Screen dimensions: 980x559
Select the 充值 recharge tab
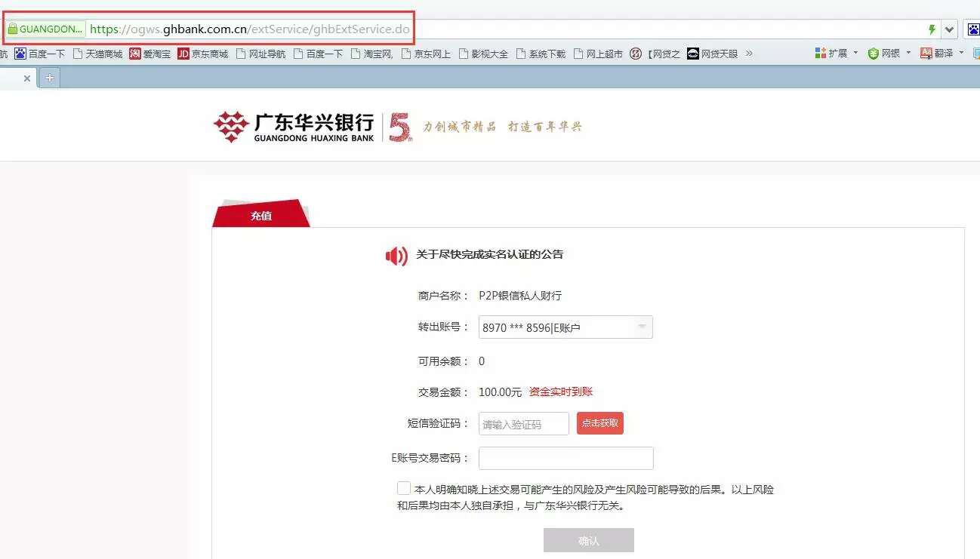pos(261,214)
